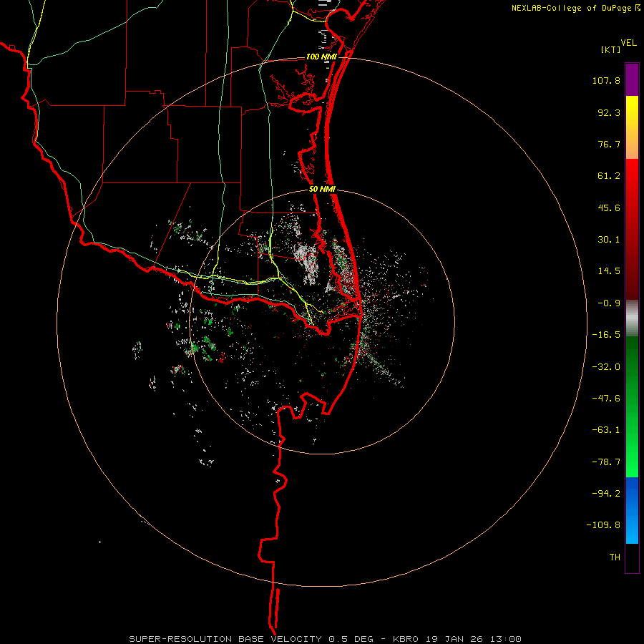The height and width of the screenshot is (644, 644).
Task: Click the 30.1 velocity scale value
Action: click(x=609, y=240)
